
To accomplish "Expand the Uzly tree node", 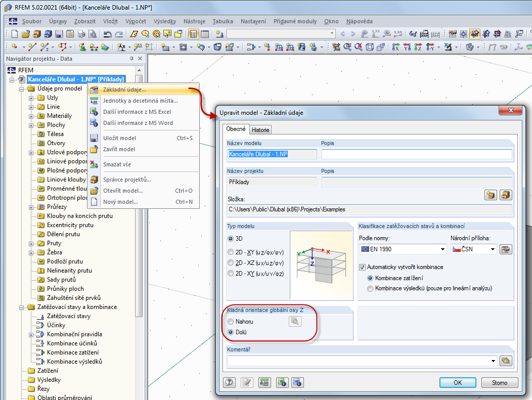I will [x=31, y=98].
